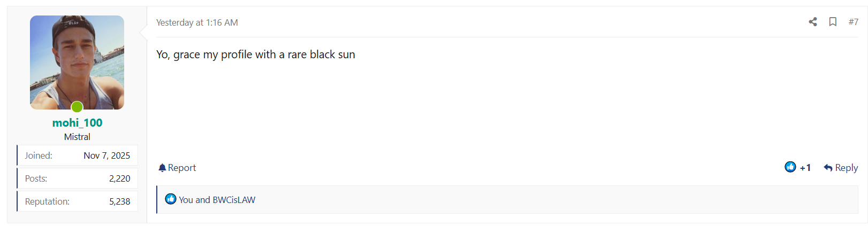Click the 'Mistral' user title
Image resolution: width=868 pixels, height=226 pixels.
tap(77, 137)
